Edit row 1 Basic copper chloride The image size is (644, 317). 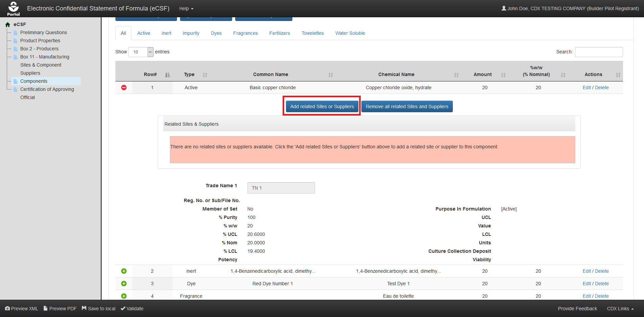tap(587, 88)
